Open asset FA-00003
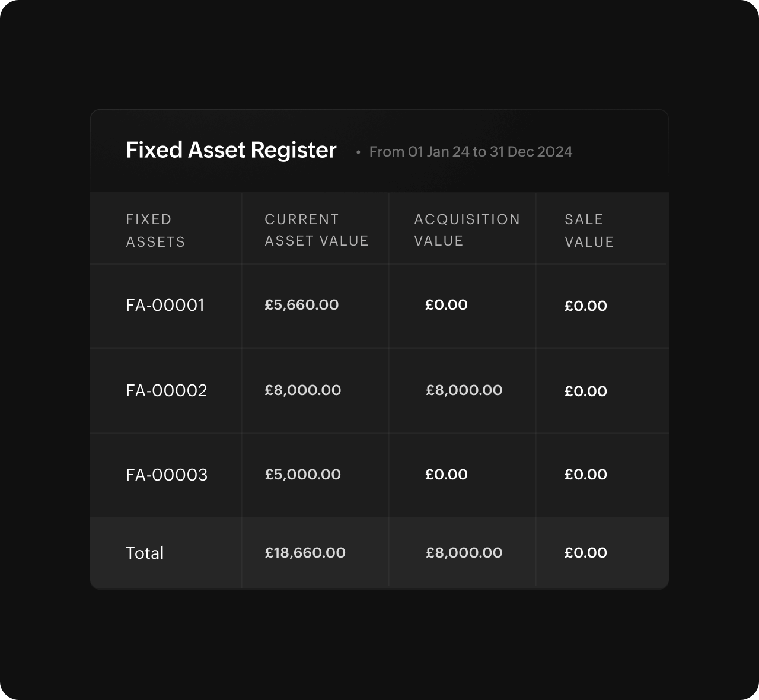Image resolution: width=759 pixels, height=700 pixels. [x=167, y=475]
